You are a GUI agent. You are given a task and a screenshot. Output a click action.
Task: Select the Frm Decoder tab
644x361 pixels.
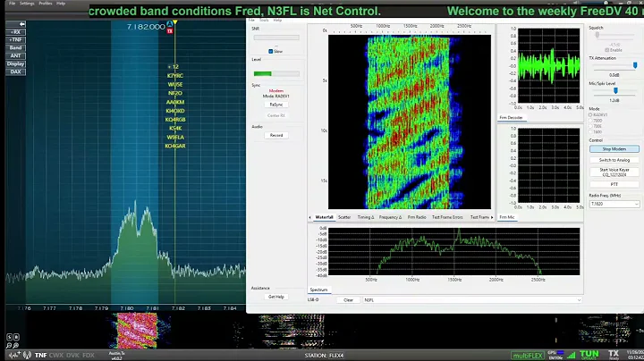(x=511, y=118)
